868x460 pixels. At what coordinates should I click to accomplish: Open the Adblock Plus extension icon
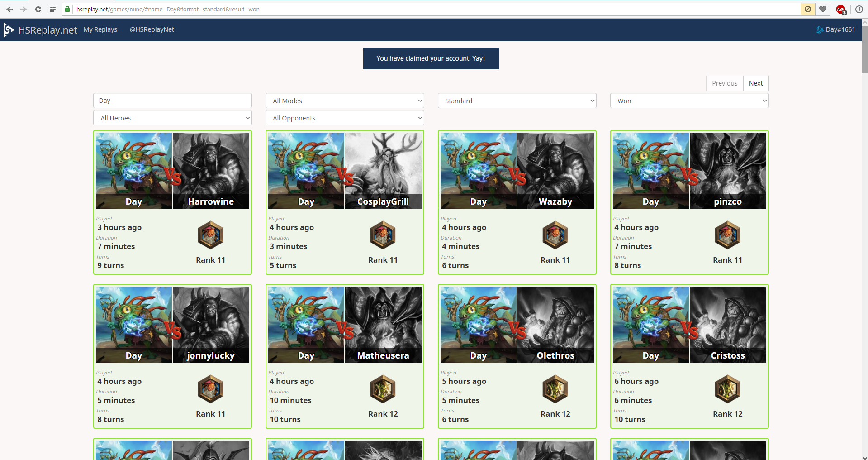tap(841, 9)
